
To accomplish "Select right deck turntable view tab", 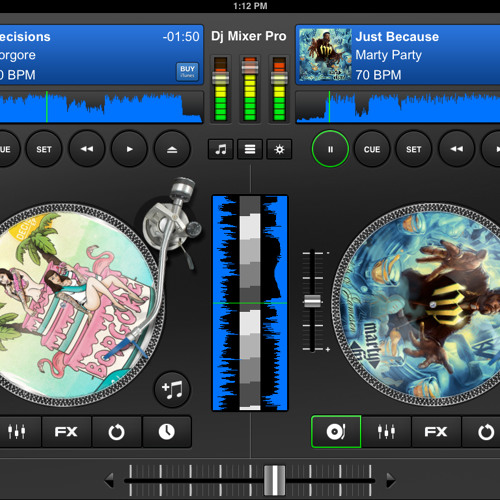I will pyautogui.click(x=336, y=431).
